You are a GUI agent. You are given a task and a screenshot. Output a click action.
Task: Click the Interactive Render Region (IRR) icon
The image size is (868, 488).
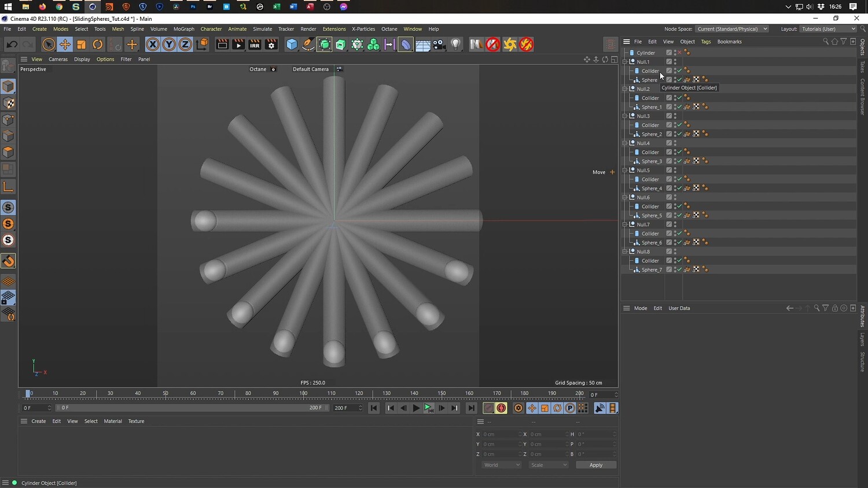(x=255, y=45)
